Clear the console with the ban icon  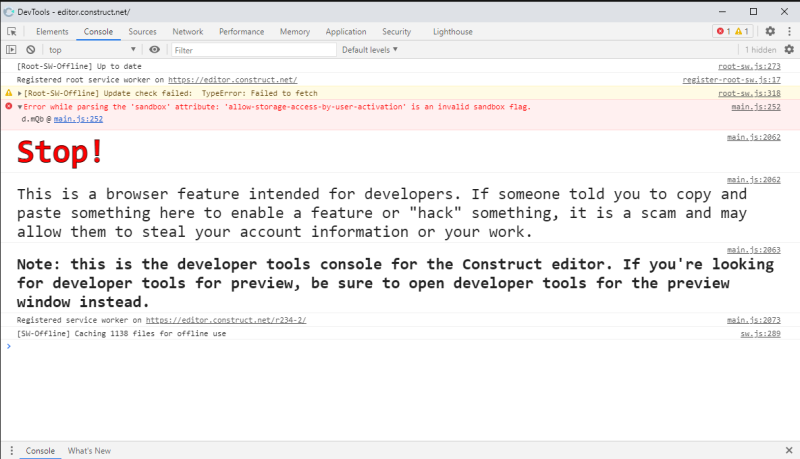click(31, 49)
